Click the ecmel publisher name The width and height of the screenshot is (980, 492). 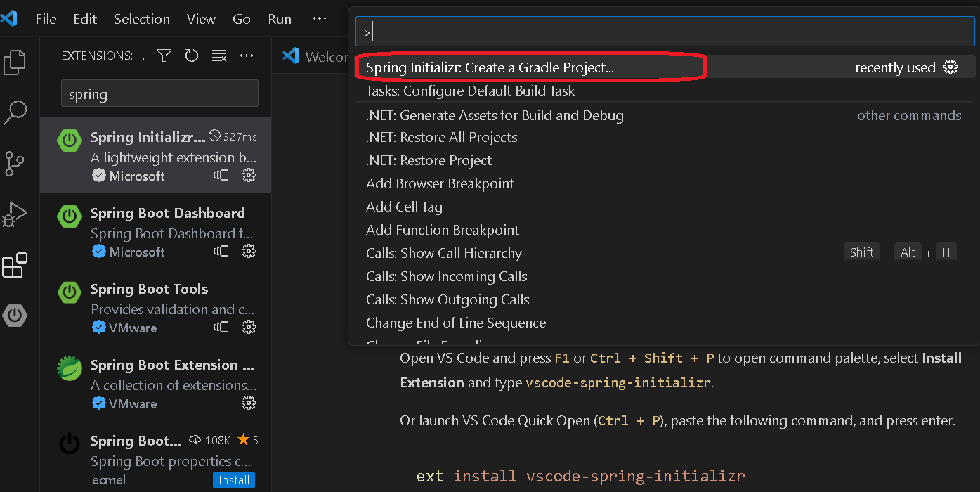click(x=108, y=480)
